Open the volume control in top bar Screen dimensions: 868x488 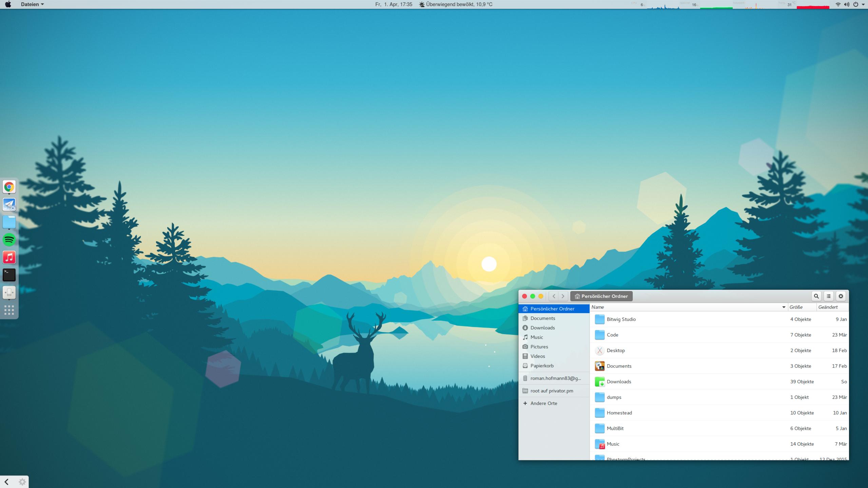click(x=847, y=4)
